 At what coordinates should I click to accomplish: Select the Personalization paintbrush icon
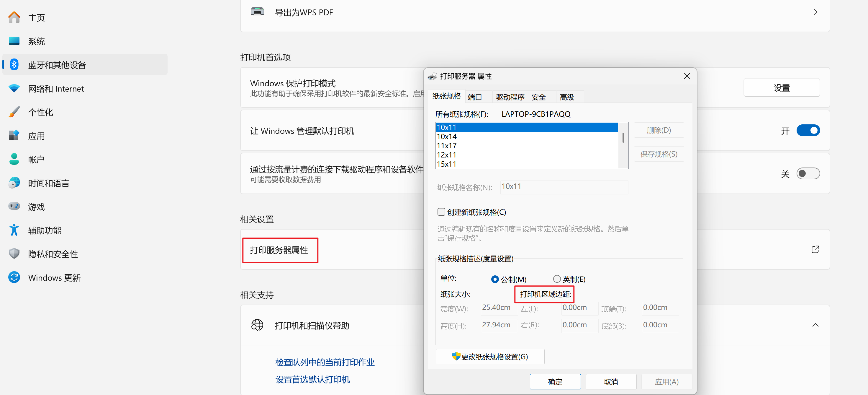[x=14, y=112]
